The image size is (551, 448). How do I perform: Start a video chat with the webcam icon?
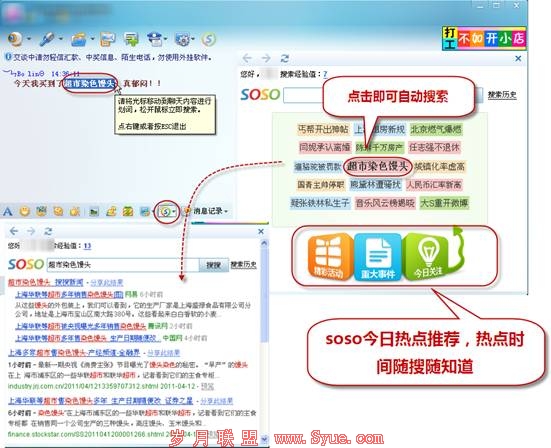tap(15, 39)
